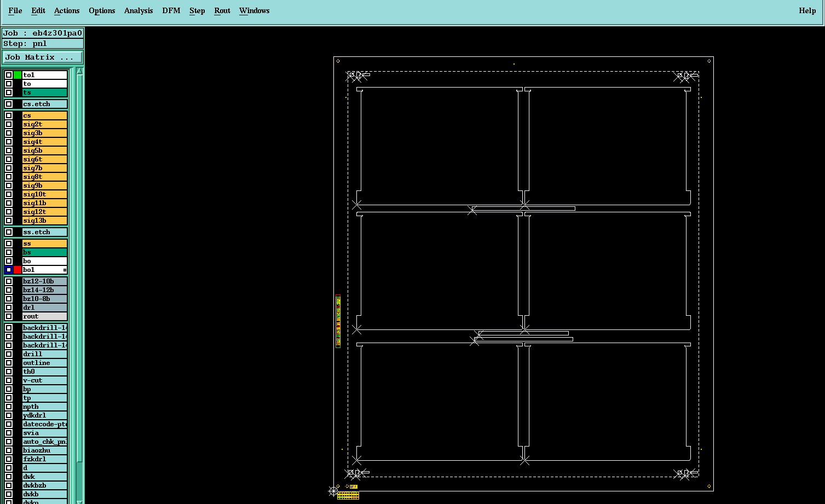This screenshot has width=825, height=504.
Task: Open the Rout menu
Action: pos(222,10)
